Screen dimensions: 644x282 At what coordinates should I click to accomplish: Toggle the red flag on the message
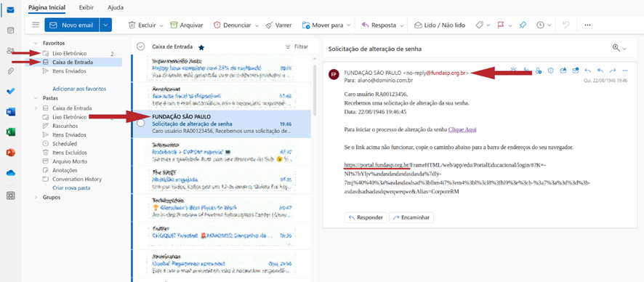(x=501, y=25)
